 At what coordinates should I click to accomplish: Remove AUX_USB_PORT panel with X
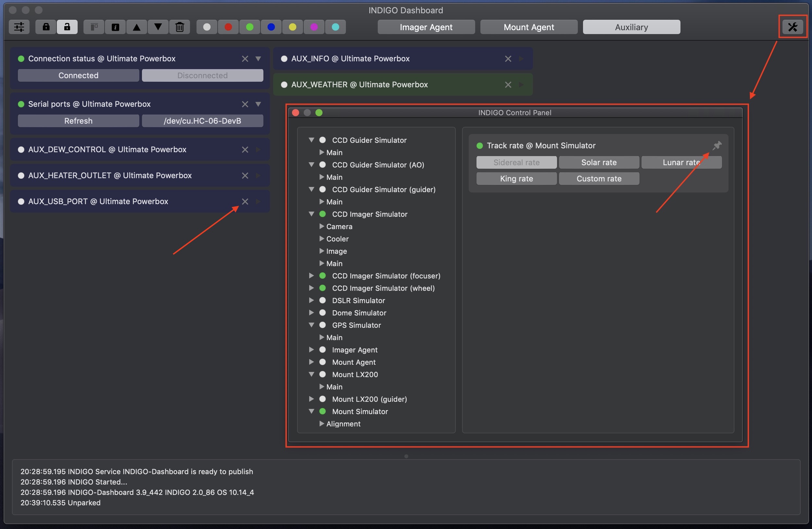(x=245, y=201)
